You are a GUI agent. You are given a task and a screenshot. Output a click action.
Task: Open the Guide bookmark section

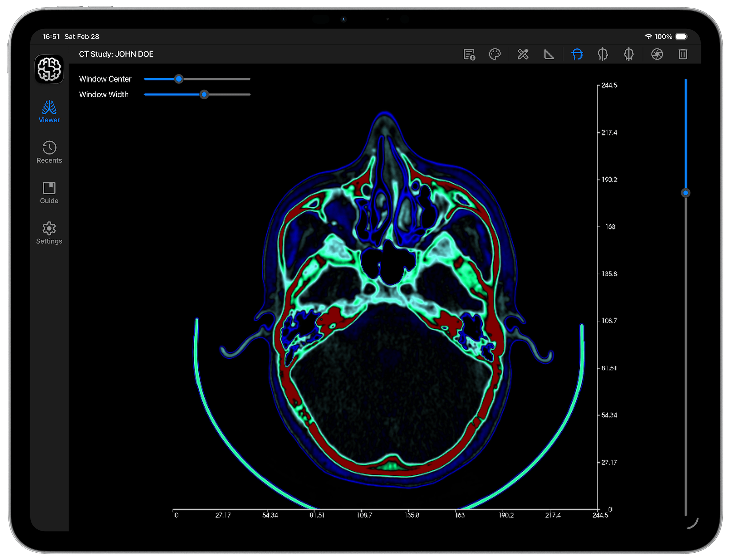pyautogui.click(x=49, y=193)
